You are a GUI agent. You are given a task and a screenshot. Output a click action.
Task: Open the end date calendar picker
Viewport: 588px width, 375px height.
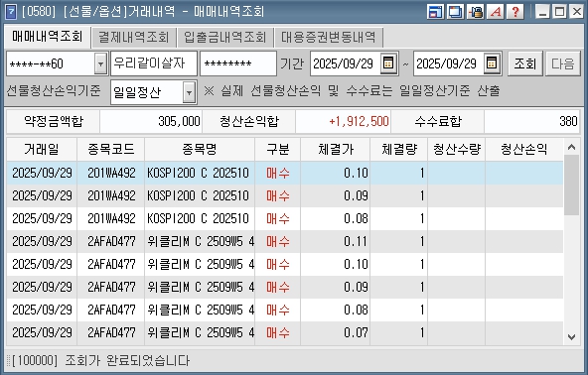point(492,63)
